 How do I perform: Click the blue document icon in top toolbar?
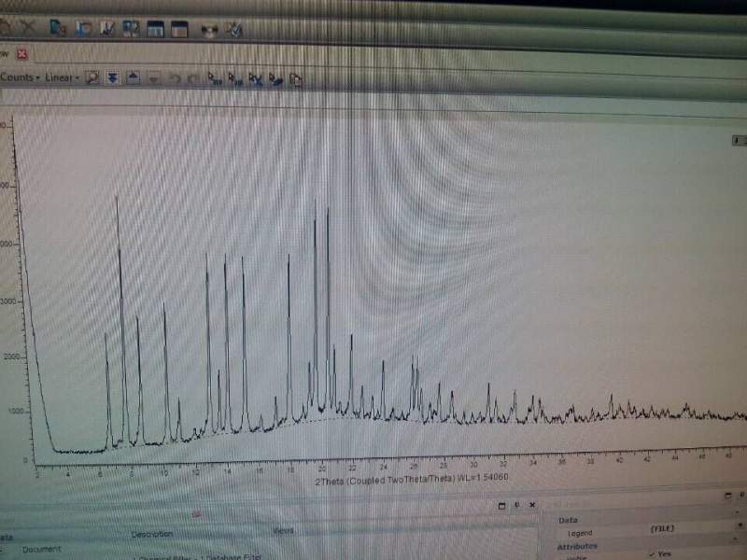point(58,28)
